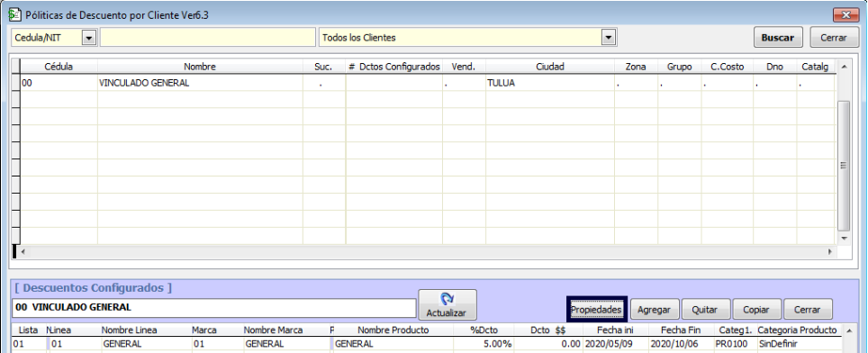Click the Suc. column header
The height and width of the screenshot is (353, 868).
point(324,67)
